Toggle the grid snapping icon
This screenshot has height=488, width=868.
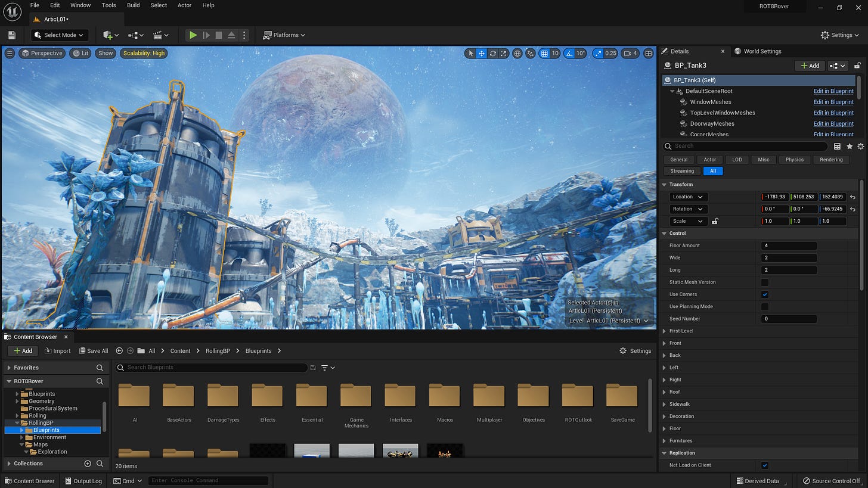coord(543,53)
